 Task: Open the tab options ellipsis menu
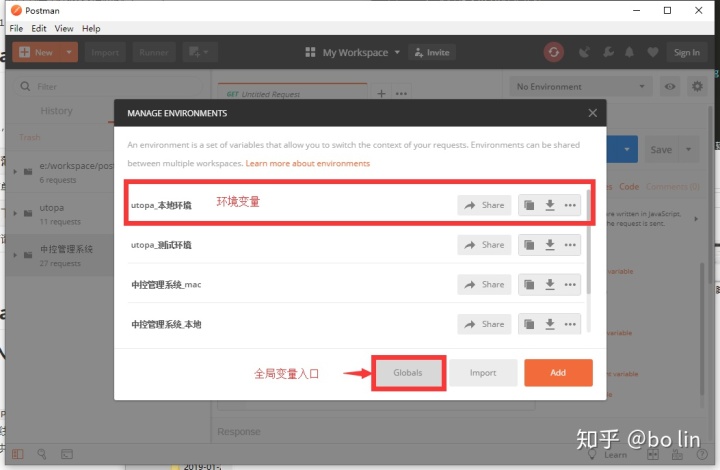point(401,93)
